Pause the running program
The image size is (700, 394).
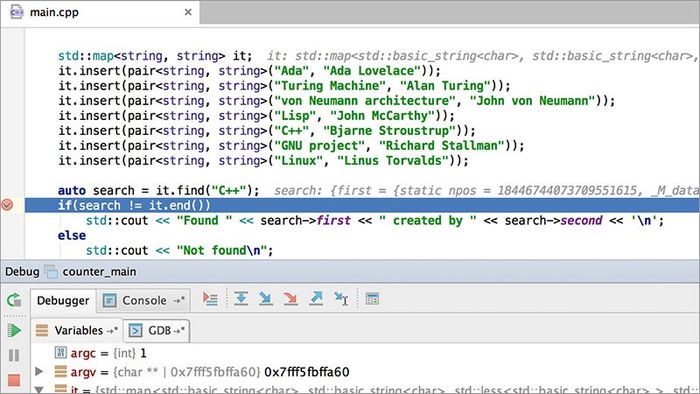click(14, 355)
